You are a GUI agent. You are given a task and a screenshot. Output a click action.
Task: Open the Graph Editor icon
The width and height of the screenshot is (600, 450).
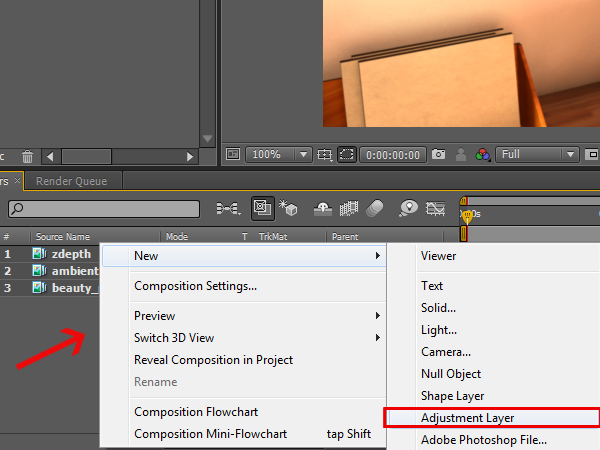[x=436, y=208]
